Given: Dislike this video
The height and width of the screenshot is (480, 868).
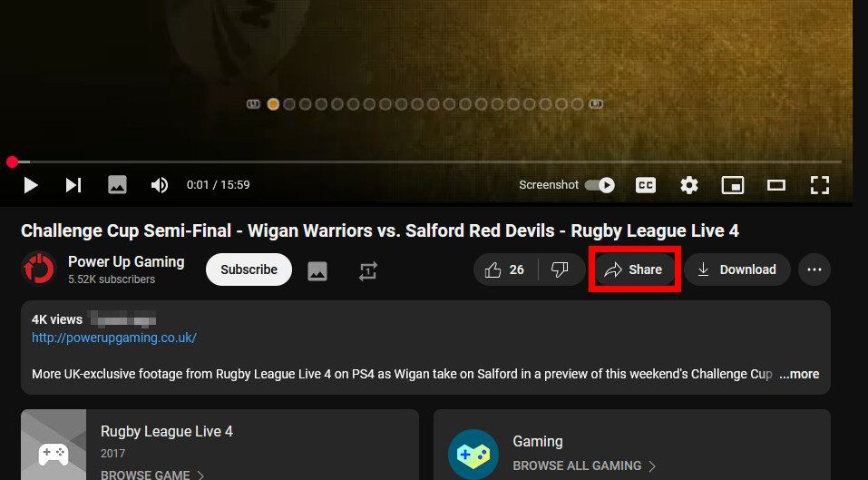Looking at the screenshot, I should pyautogui.click(x=561, y=269).
